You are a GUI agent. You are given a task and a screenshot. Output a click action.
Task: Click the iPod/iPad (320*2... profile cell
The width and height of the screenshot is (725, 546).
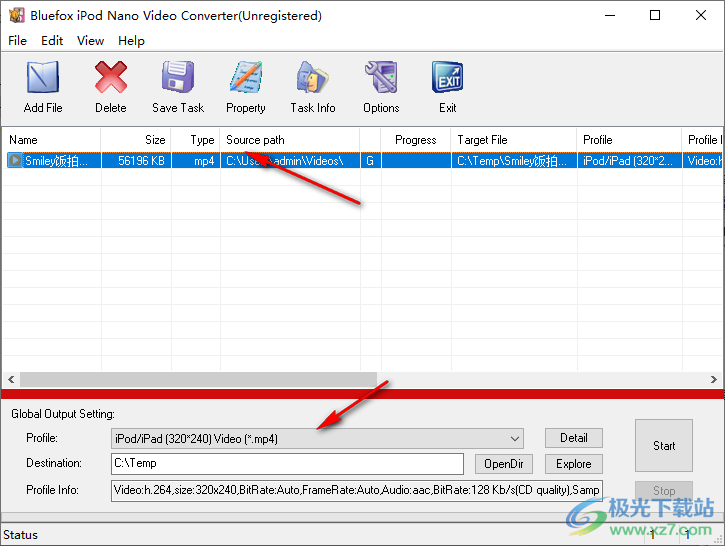(x=630, y=161)
